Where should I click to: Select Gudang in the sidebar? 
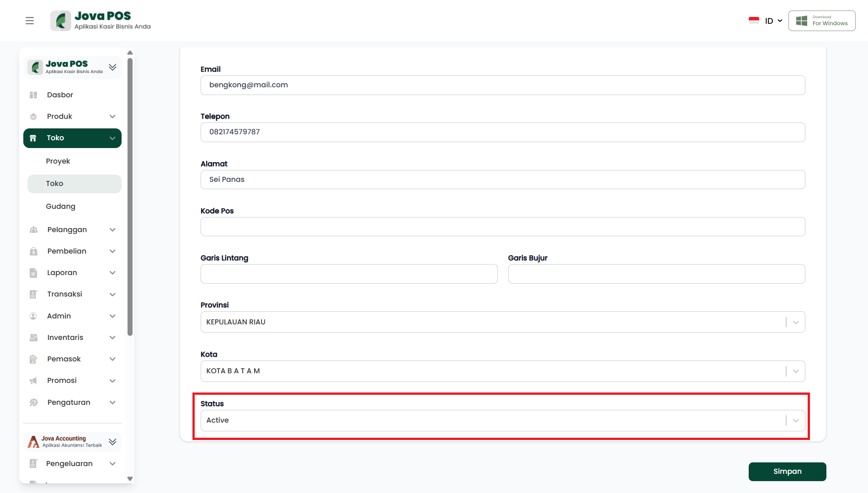pos(60,207)
